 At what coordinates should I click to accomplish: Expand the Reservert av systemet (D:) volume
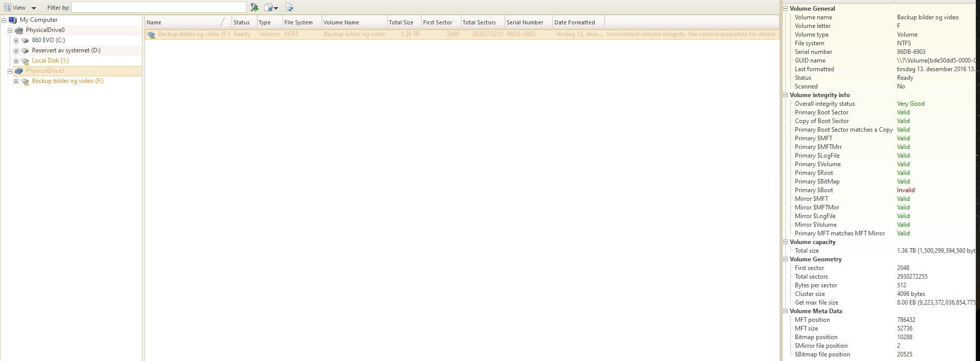click(x=16, y=51)
